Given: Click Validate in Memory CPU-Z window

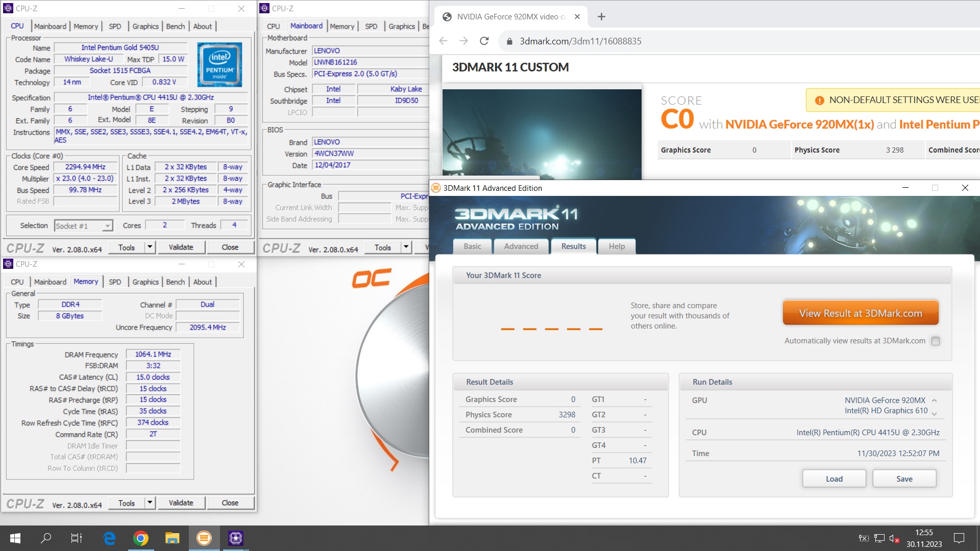Looking at the screenshot, I should (x=181, y=503).
